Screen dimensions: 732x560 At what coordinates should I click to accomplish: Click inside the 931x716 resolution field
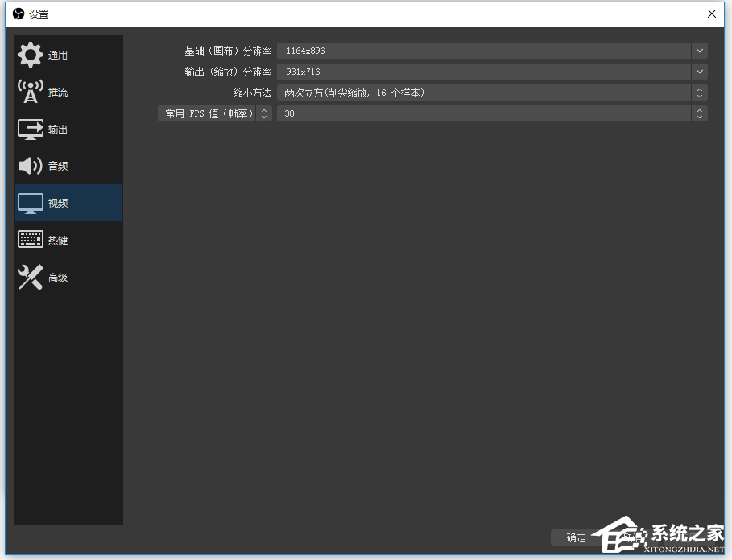[x=403, y=72]
